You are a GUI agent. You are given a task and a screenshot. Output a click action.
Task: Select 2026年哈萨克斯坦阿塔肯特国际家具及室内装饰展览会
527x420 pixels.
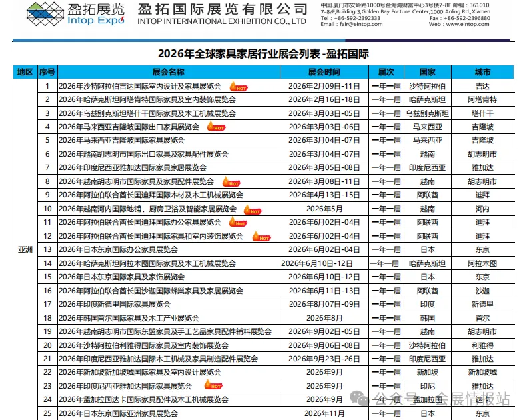147,100
